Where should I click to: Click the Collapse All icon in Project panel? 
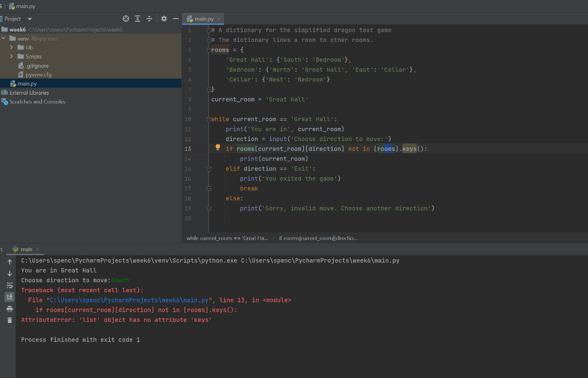coord(149,19)
